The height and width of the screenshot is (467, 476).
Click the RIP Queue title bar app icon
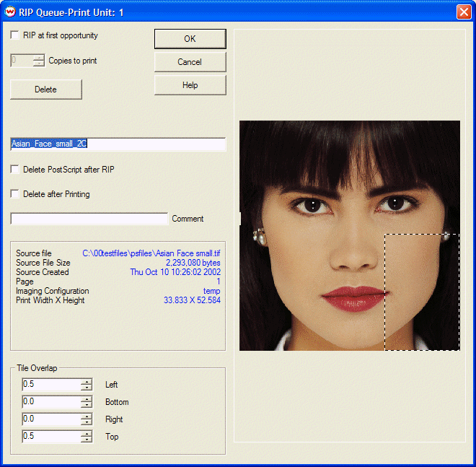10,12
